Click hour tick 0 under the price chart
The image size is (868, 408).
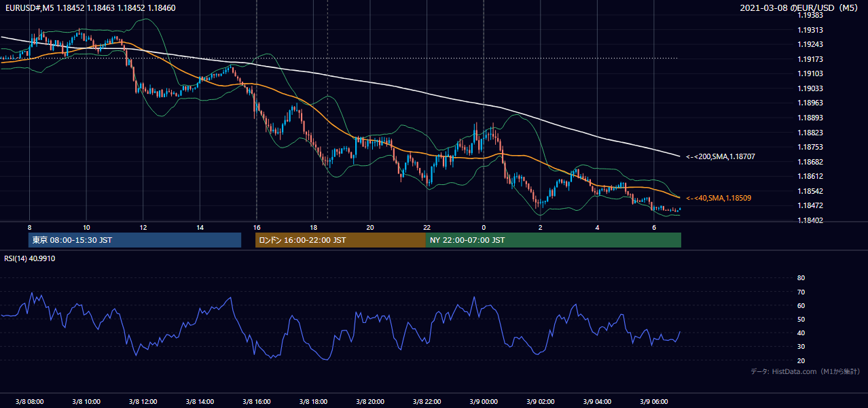[484, 227]
